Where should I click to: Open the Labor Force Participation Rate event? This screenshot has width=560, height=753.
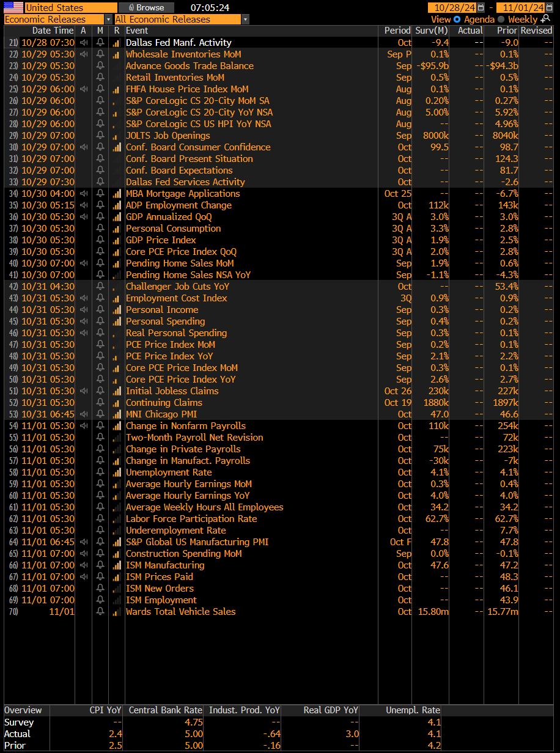coord(191,519)
